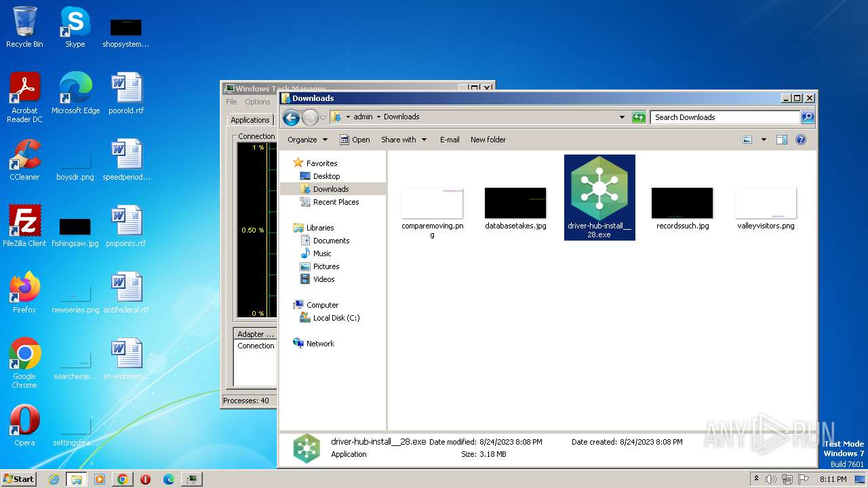This screenshot has width=868, height=488.
Task: Open the address bar history dropdown
Action: click(622, 117)
